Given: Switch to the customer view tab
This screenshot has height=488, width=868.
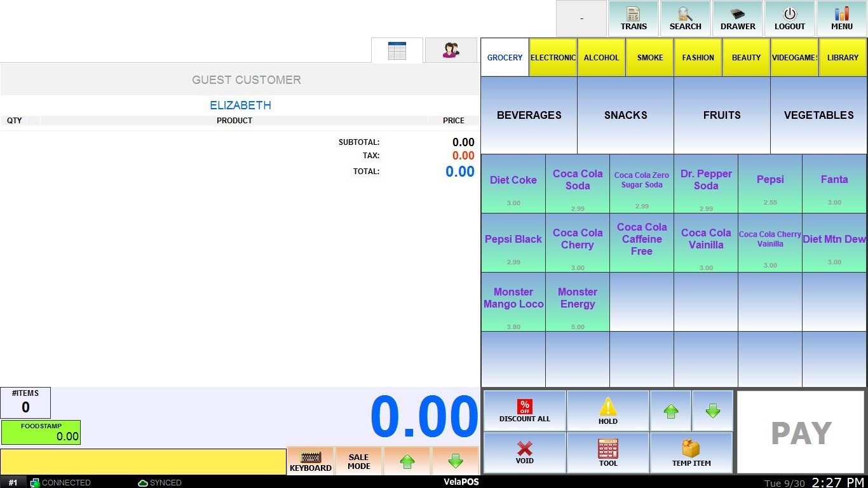Looking at the screenshot, I should coord(451,50).
